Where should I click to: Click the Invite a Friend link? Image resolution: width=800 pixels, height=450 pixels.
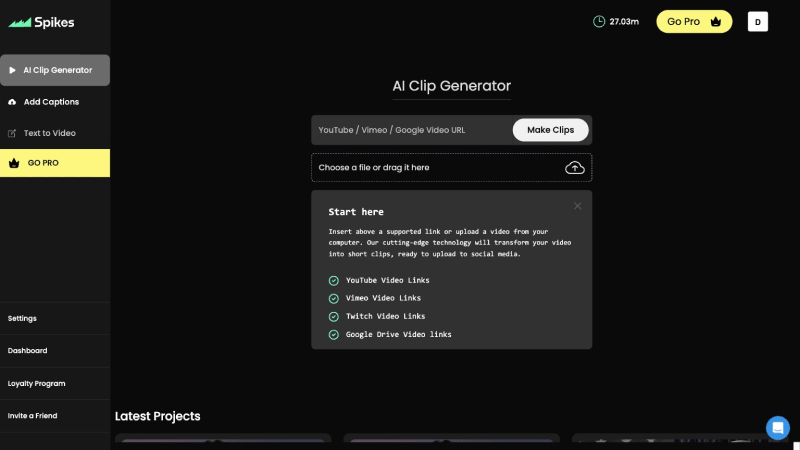(x=33, y=415)
